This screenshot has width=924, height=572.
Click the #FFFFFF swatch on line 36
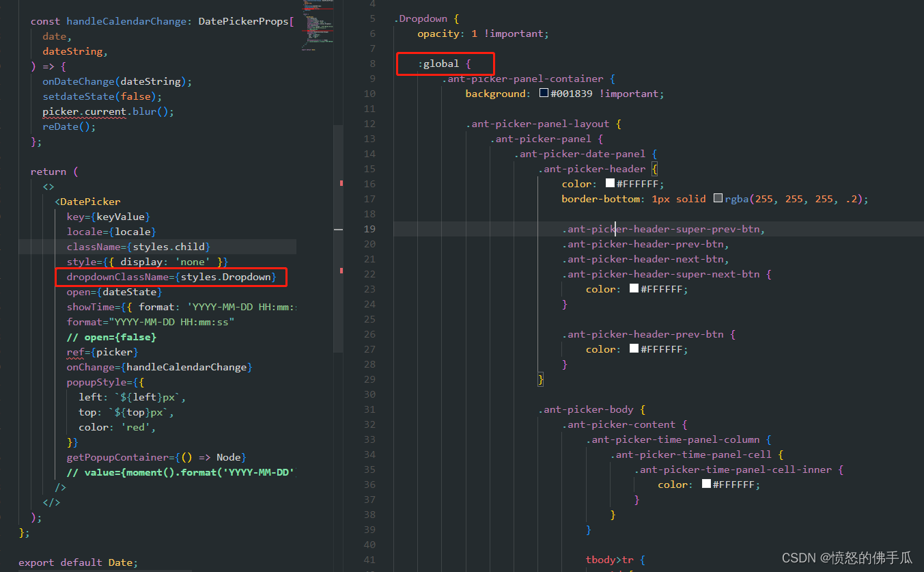coord(706,485)
